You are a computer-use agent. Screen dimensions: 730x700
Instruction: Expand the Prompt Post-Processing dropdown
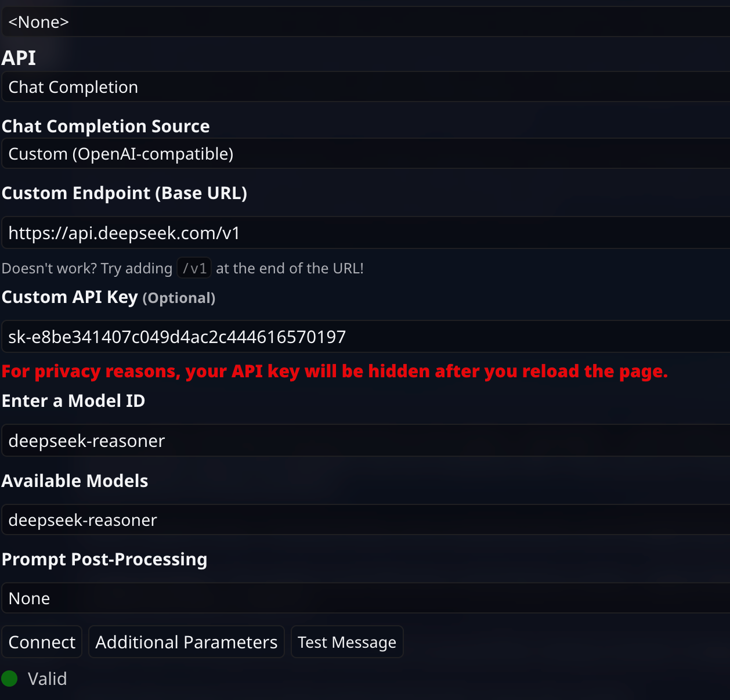pyautogui.click(x=366, y=598)
